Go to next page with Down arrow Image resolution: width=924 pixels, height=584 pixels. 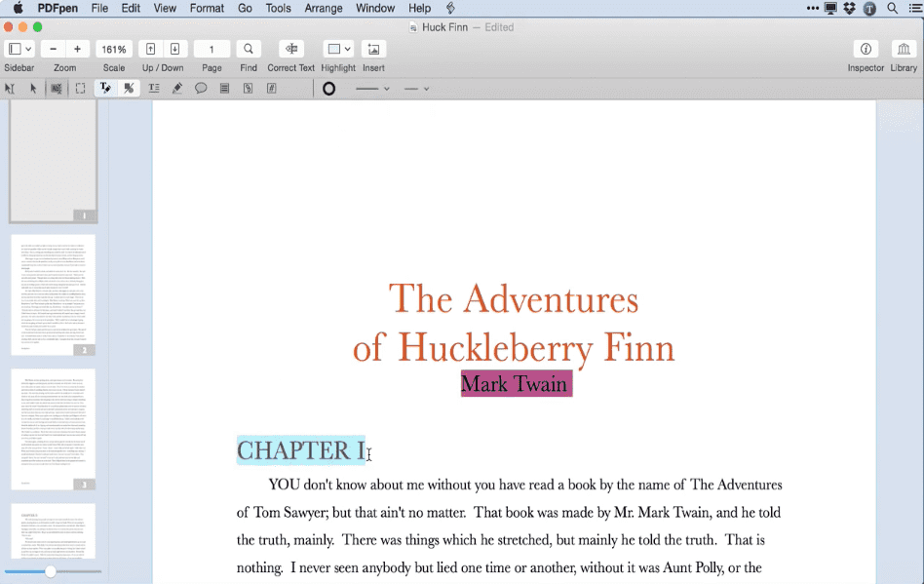pyautogui.click(x=175, y=49)
